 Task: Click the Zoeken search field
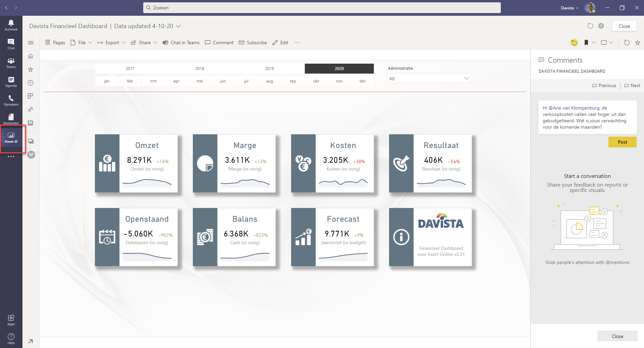322,8
